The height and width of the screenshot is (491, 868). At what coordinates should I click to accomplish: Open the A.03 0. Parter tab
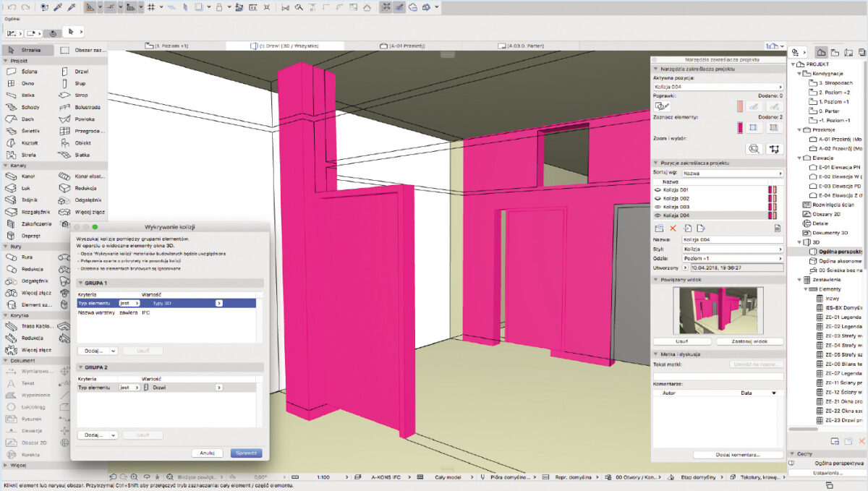coord(522,46)
